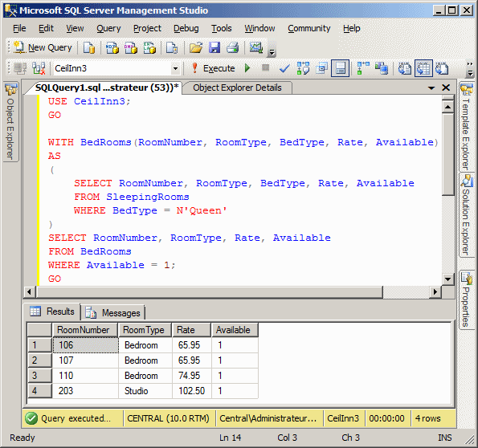Click the Cancel Executing Query stop icon
The width and height of the screenshot is (478, 448).
(x=266, y=67)
